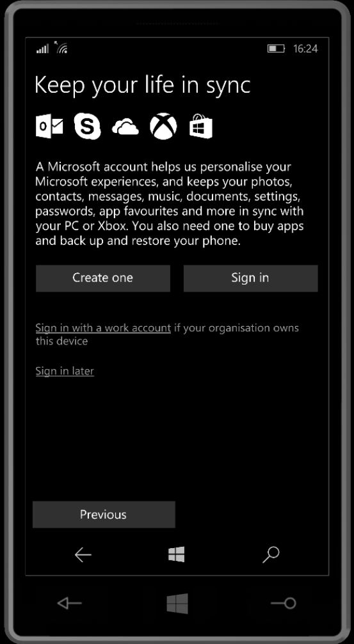Check the Wi-Fi status icon
354x644 pixels.
tap(60, 47)
